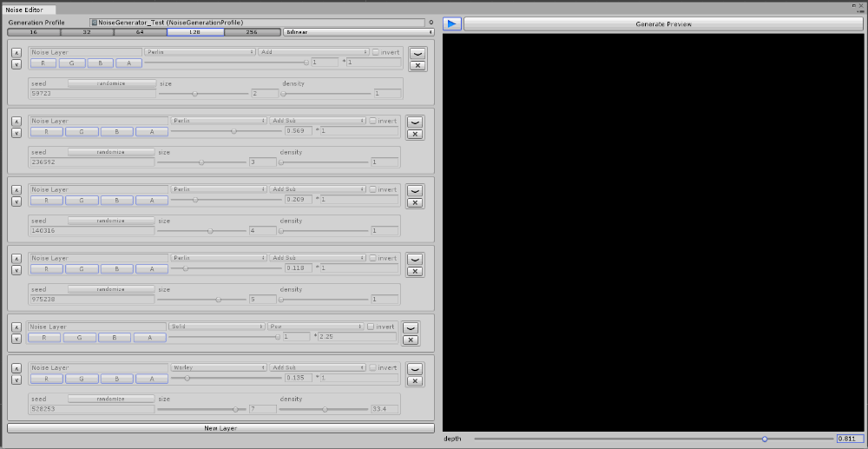
Task: Open Add Sub dropdown on 0.569 layer
Action: (318, 121)
